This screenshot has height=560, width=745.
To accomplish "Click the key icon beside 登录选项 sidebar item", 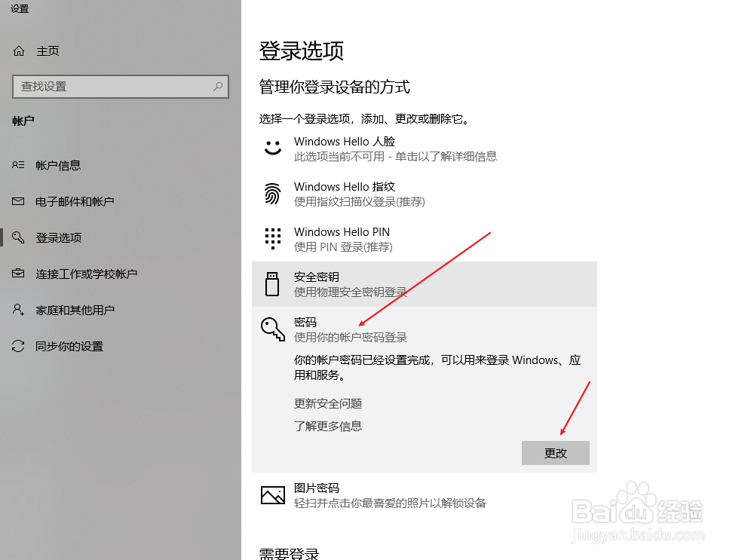I will coord(18,237).
